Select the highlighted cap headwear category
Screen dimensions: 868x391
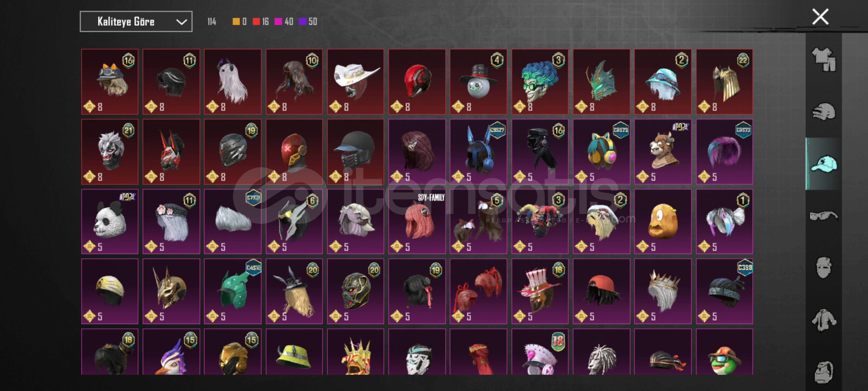pyautogui.click(x=824, y=164)
